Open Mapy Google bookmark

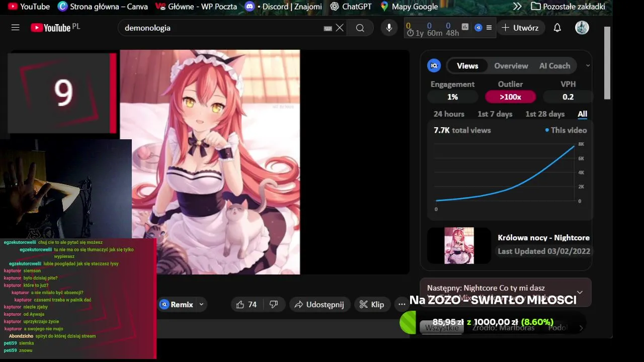pos(409,7)
